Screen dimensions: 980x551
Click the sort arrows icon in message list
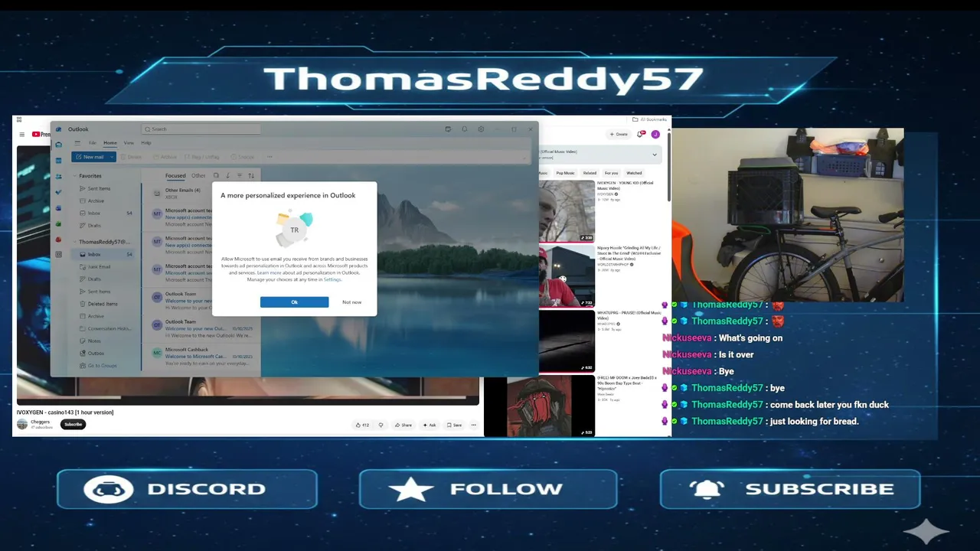250,175
